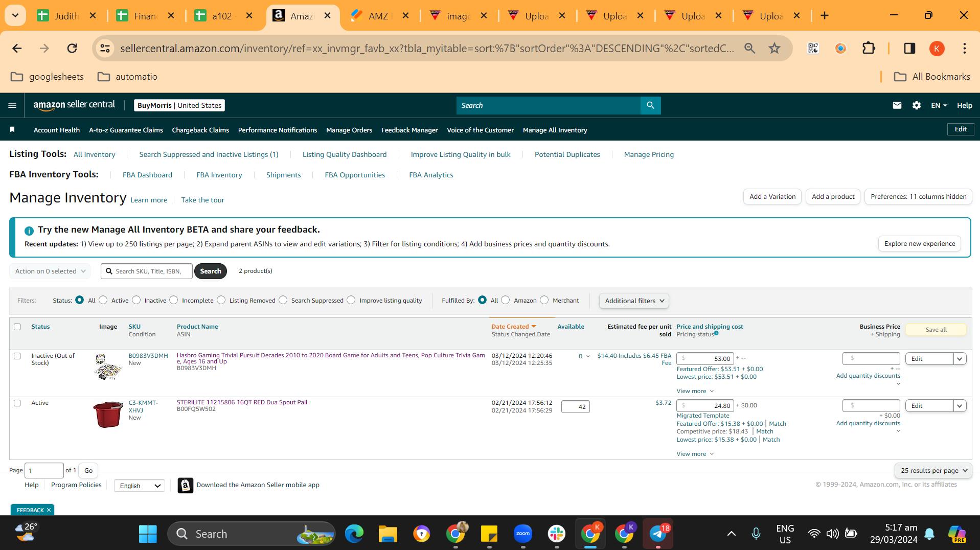
Task: Edit the 24.80 price field
Action: point(705,406)
